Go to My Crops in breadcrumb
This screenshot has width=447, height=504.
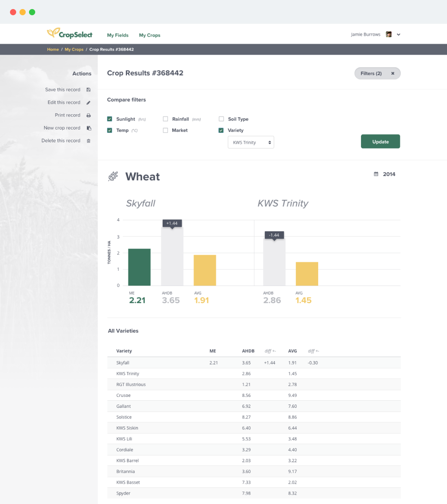[74, 49]
